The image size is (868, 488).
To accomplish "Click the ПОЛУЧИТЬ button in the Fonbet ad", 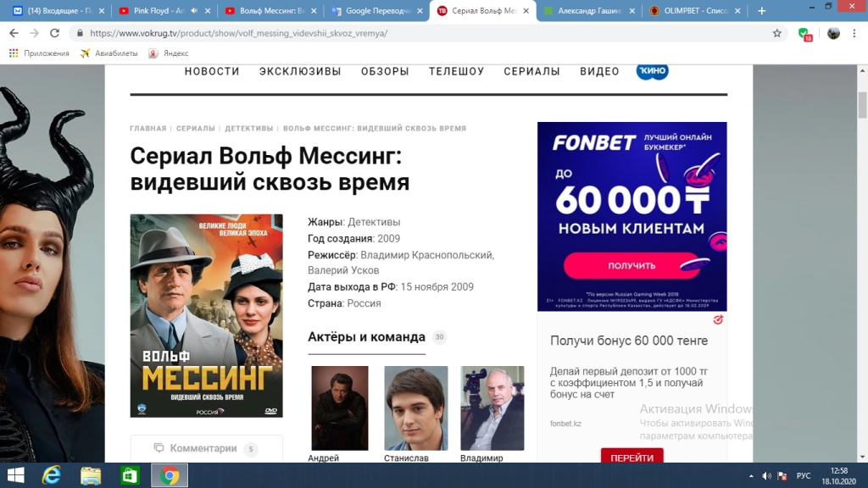I will 632,265.
